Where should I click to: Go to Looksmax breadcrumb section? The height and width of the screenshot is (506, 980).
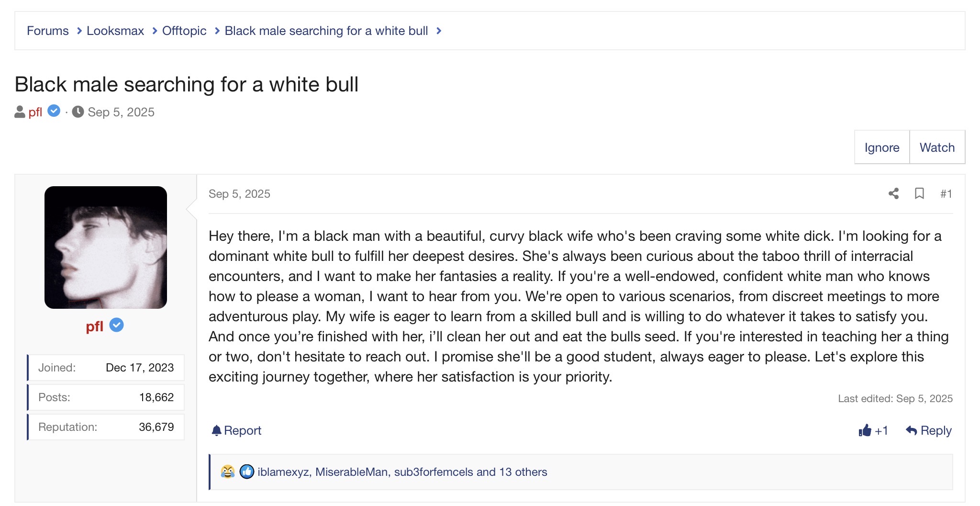[115, 31]
